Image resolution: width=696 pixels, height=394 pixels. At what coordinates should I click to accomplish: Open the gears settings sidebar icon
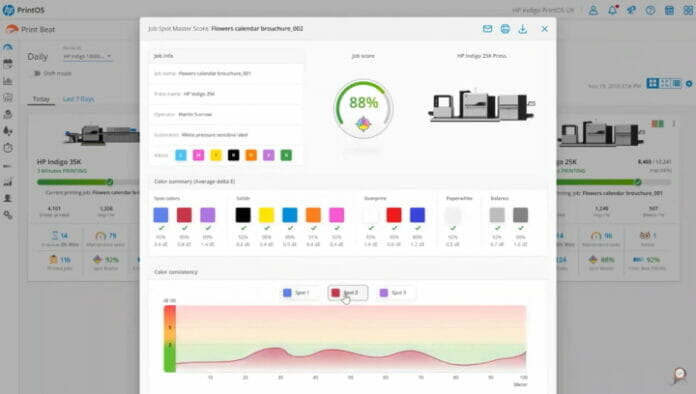(8, 215)
